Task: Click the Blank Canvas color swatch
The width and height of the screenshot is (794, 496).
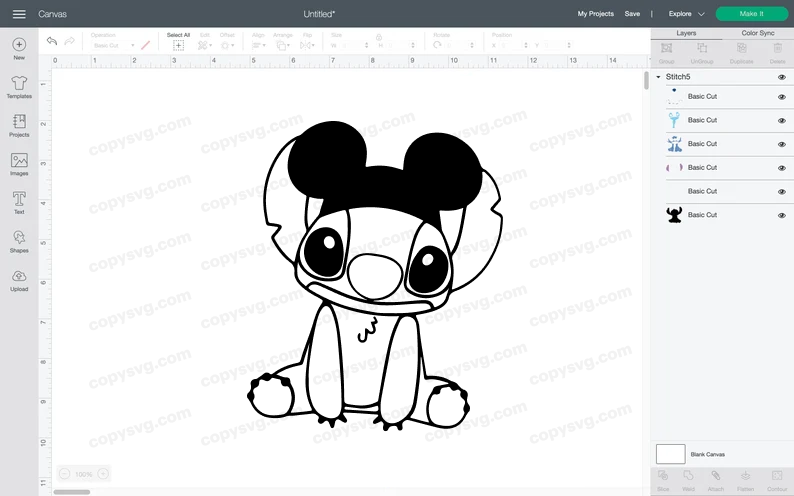Action: [x=670, y=454]
